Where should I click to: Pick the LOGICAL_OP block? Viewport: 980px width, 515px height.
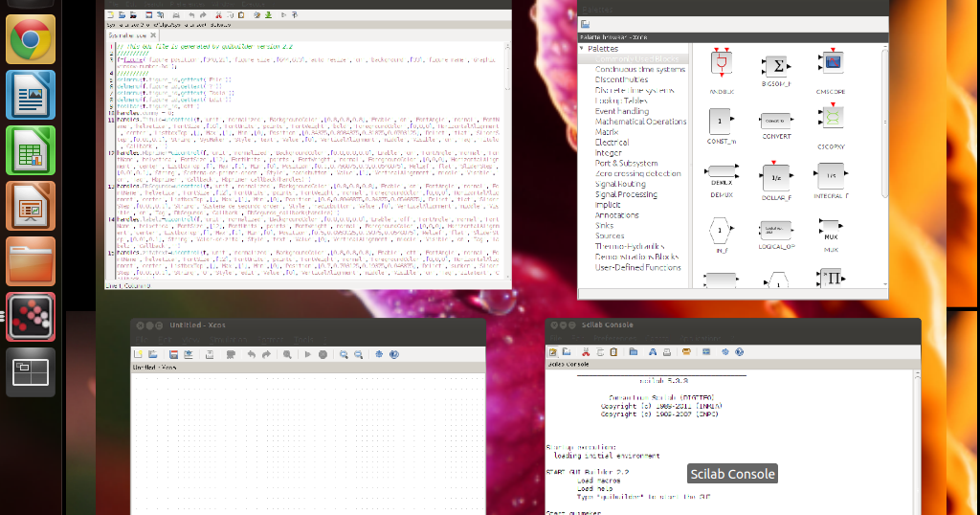pos(776,230)
